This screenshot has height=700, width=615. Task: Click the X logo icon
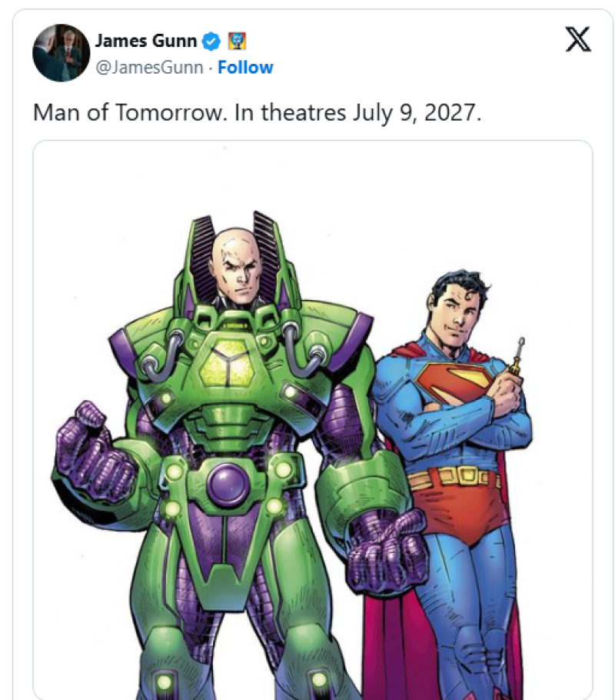point(577,40)
